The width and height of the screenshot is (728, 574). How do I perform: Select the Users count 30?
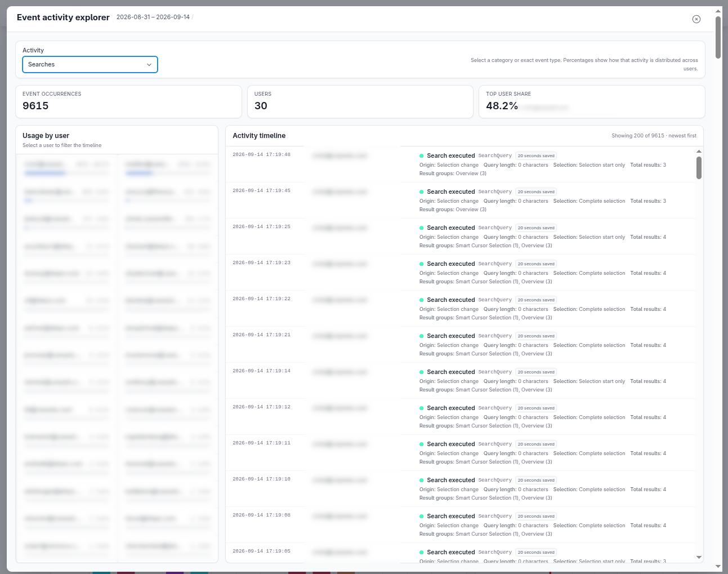pos(261,106)
